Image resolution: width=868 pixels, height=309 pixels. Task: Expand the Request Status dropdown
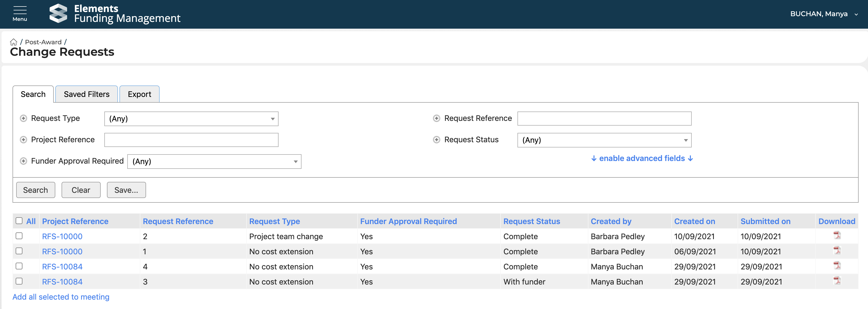click(604, 140)
